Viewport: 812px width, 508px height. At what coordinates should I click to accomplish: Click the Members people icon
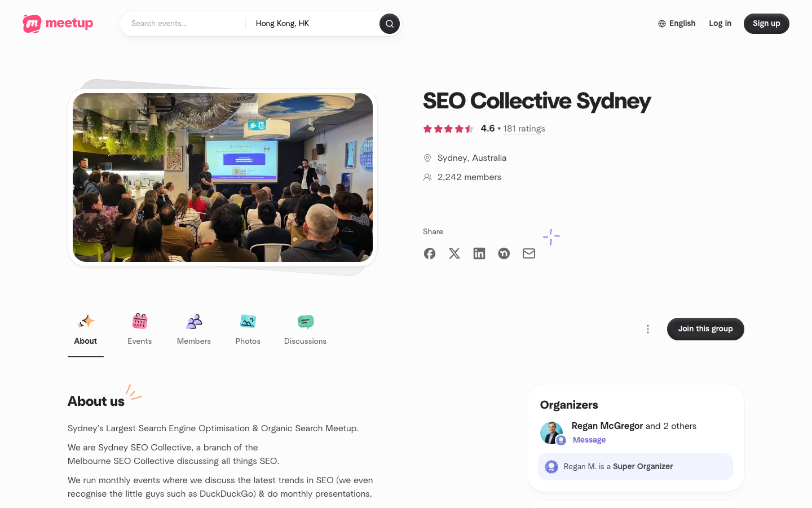[x=194, y=322]
